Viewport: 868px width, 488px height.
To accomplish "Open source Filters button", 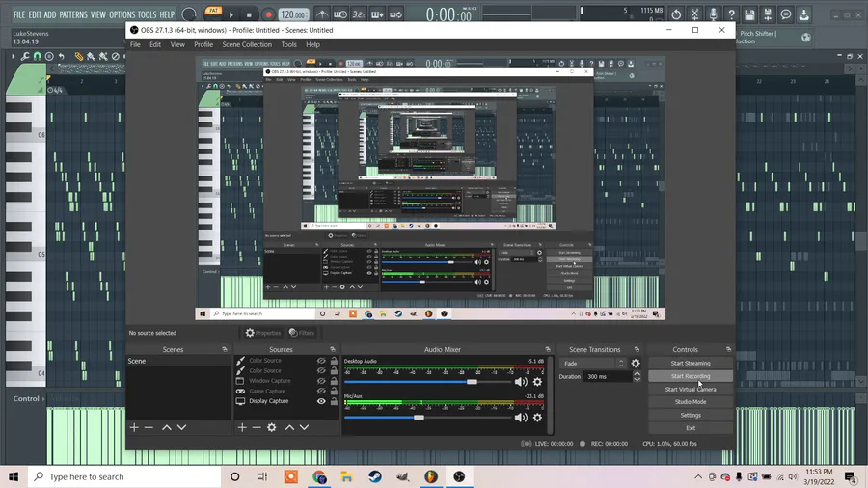I will 302,333.
